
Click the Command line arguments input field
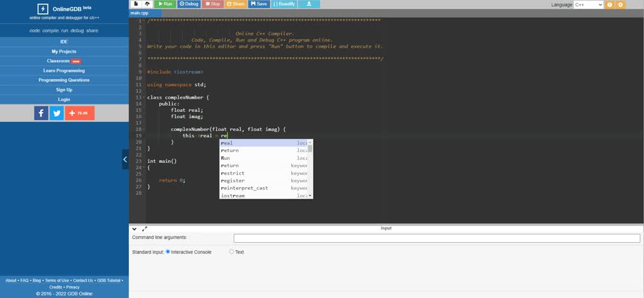(x=436, y=238)
